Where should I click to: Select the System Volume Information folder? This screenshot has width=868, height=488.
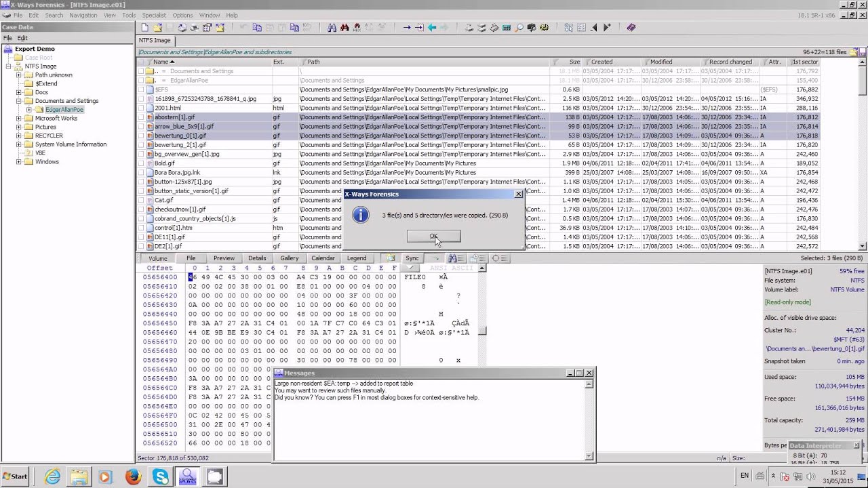pos(71,144)
